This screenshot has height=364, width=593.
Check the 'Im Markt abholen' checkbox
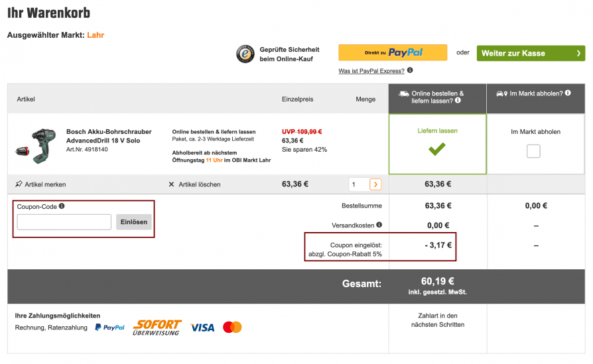tap(533, 151)
